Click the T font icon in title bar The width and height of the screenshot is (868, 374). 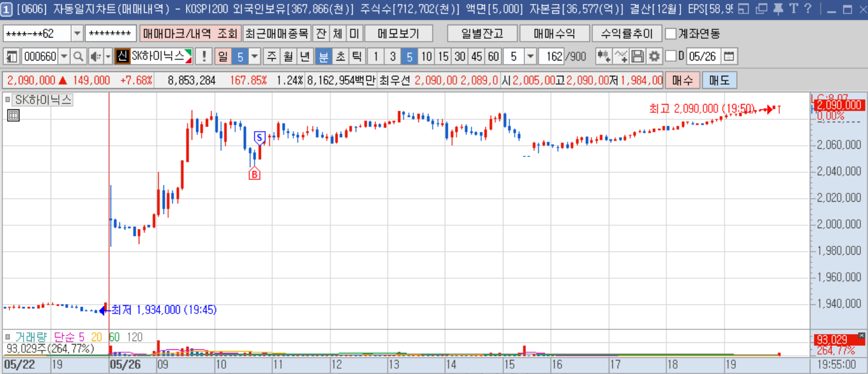coord(793,9)
